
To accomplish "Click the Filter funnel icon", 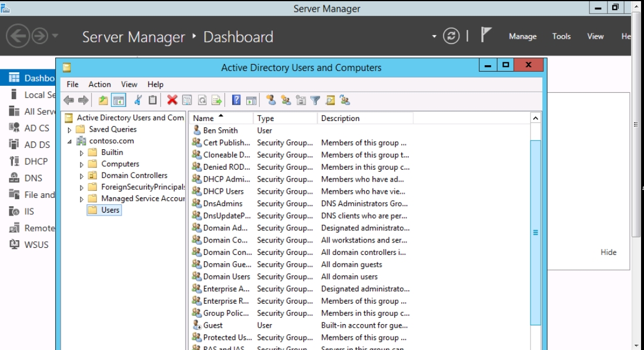I will [315, 100].
